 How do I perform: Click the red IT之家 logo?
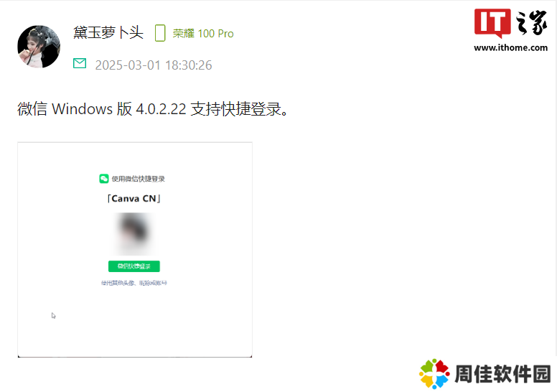click(492, 23)
